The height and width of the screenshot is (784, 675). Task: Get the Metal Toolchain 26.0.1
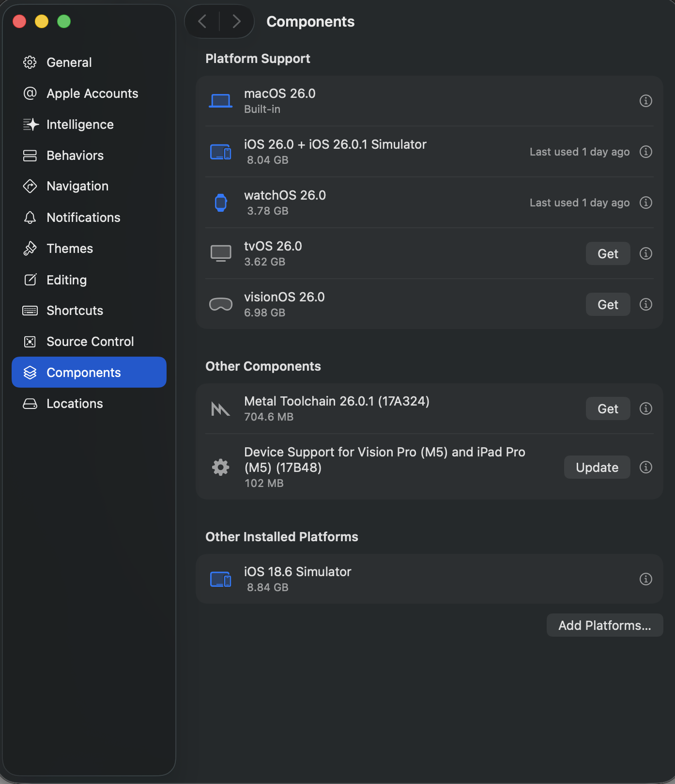coord(607,408)
